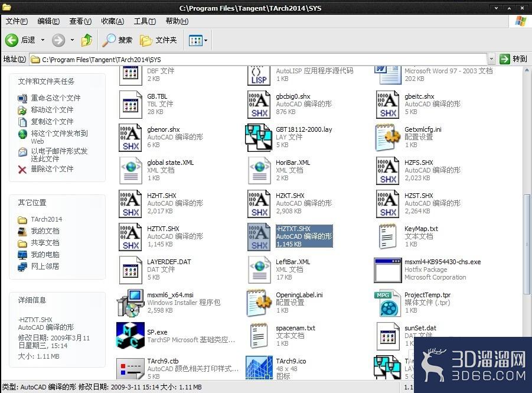Expand the Views dropdown arrow

[205, 40]
